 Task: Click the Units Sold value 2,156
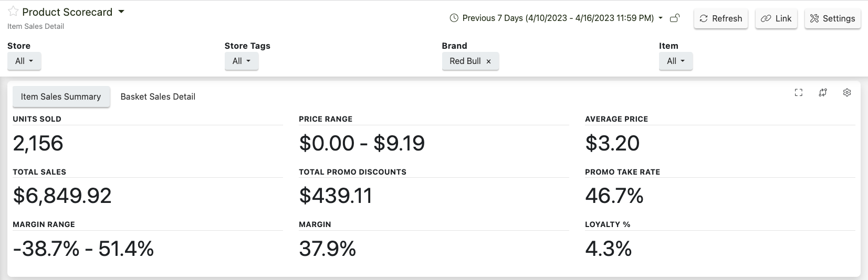point(38,143)
